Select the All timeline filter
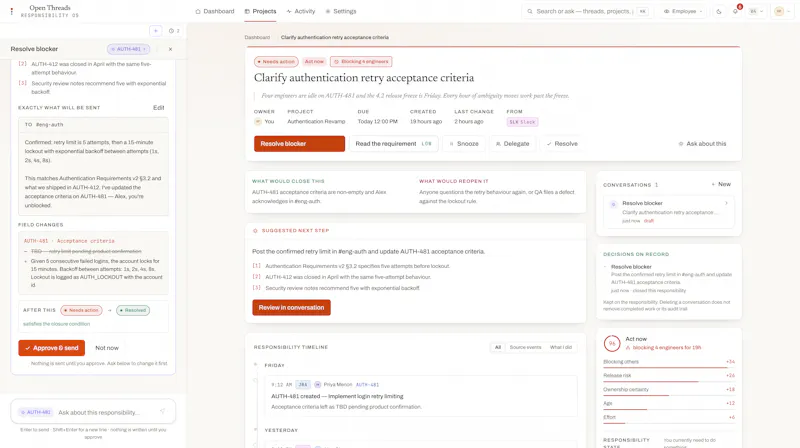The height and width of the screenshot is (448, 800). pyautogui.click(x=497, y=347)
